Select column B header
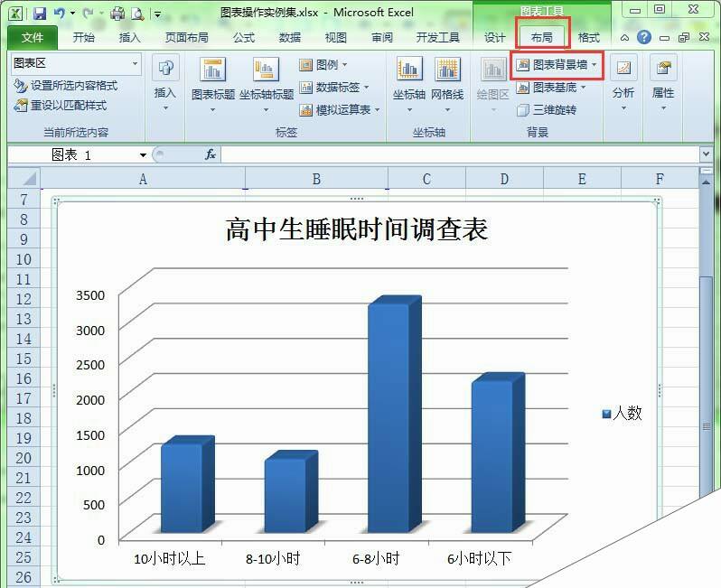The width and height of the screenshot is (721, 588). [316, 179]
